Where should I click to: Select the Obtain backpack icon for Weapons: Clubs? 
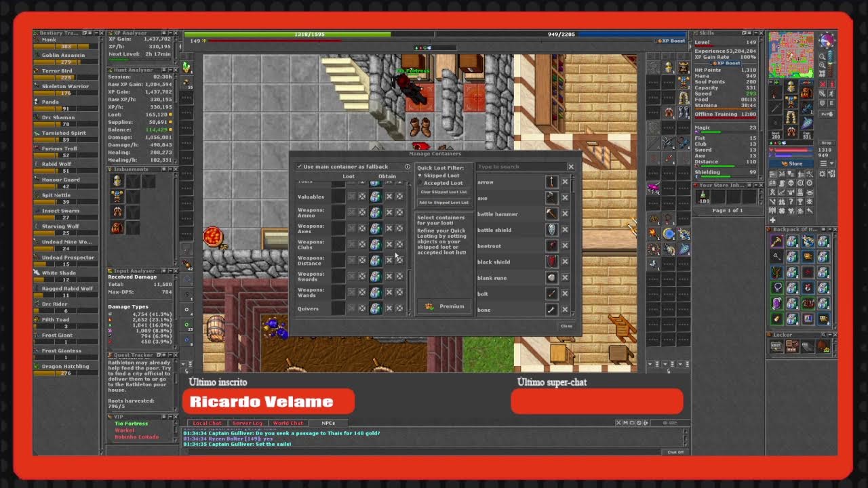pyautogui.click(x=375, y=244)
